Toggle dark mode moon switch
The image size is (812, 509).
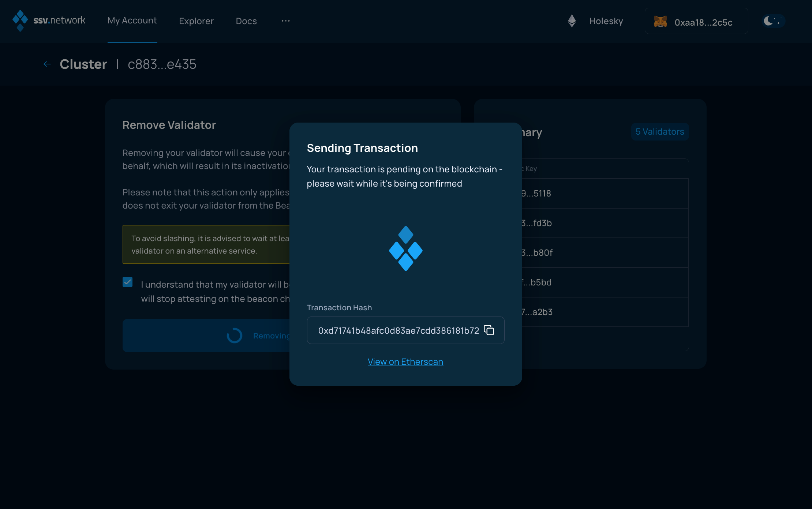click(773, 21)
